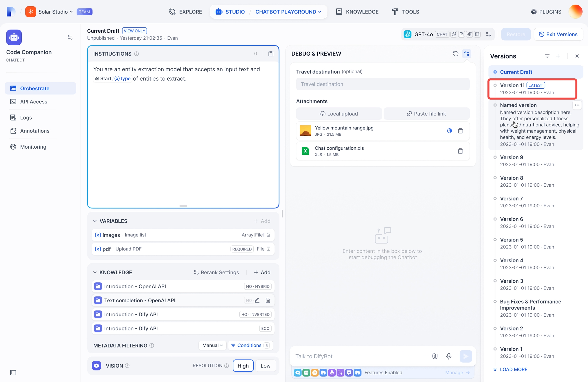Edit the Text completion - OpenAI API knowledge
Image resolution: width=588 pixels, height=382 pixels.
(257, 300)
